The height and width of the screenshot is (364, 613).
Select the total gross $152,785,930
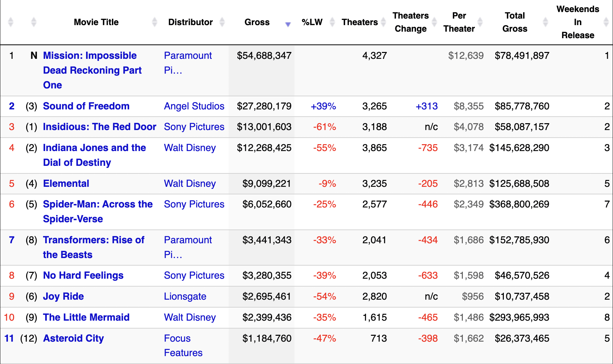519,240
